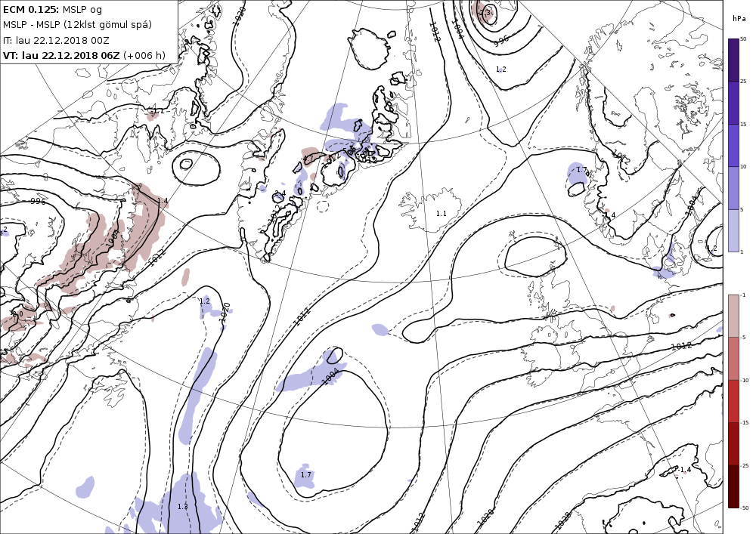Click the '1028' isobar label at bottom
Viewport: 756px width, 534px height.
coord(563,520)
